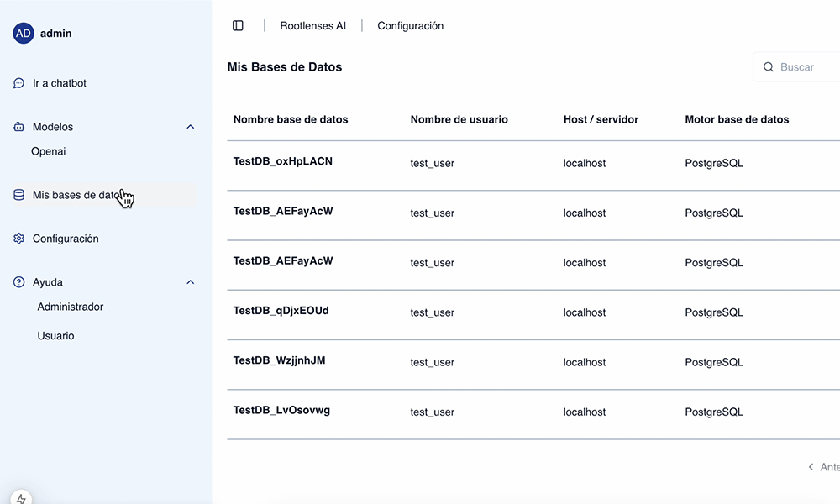Screen dimensions: 840x504
Task: Click the search magnifier icon
Action: 768,67
